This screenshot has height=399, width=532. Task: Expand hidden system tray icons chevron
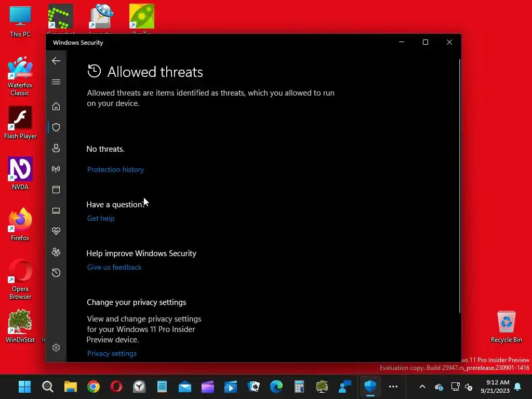coord(422,387)
